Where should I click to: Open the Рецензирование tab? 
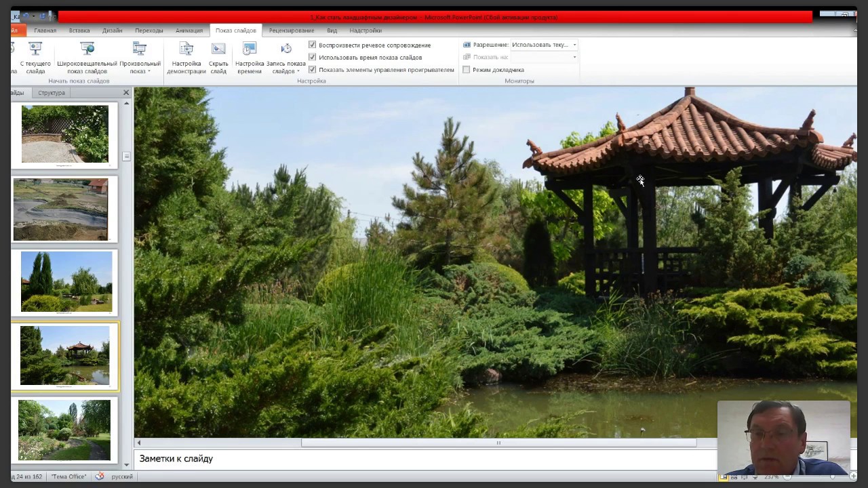pos(292,30)
